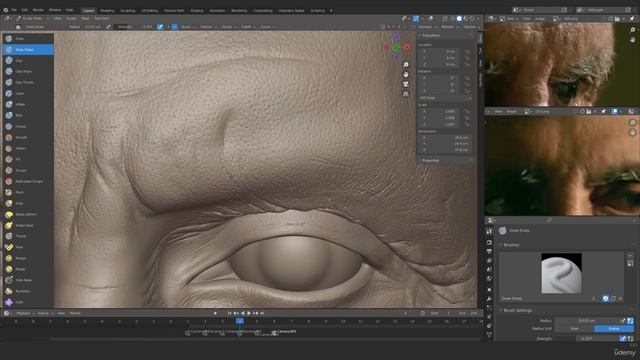Screen dimensions: 640x360
Task: Open the Face Sets menu
Action: pyautogui.click(x=102, y=18)
